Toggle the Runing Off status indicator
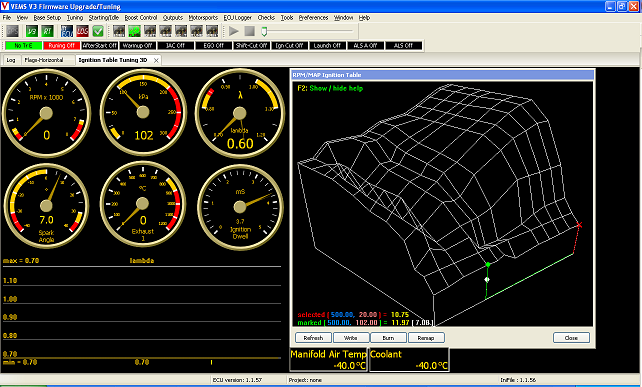The width and height of the screenshot is (642, 387). 61,45
